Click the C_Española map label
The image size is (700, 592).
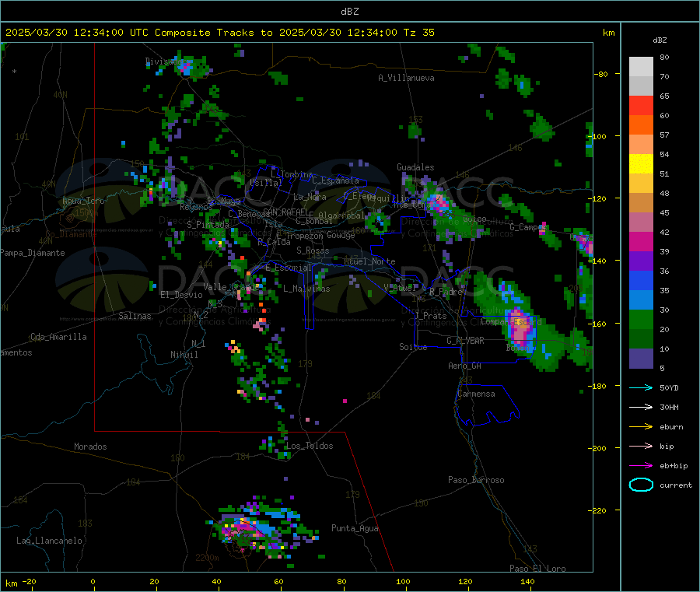coord(335,180)
